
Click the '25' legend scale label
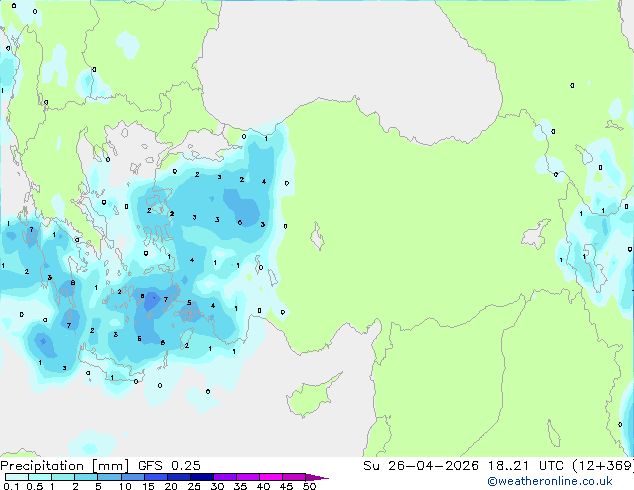coord(194,486)
